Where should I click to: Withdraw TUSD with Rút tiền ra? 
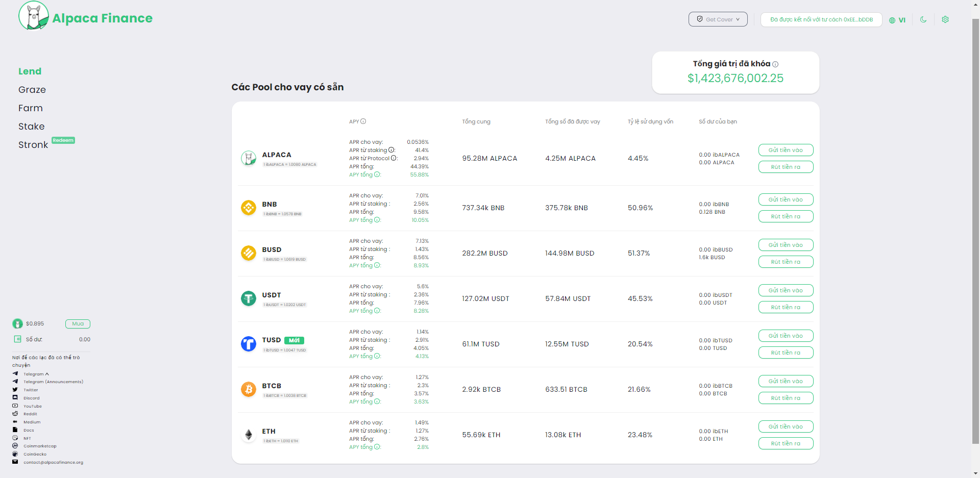point(786,353)
